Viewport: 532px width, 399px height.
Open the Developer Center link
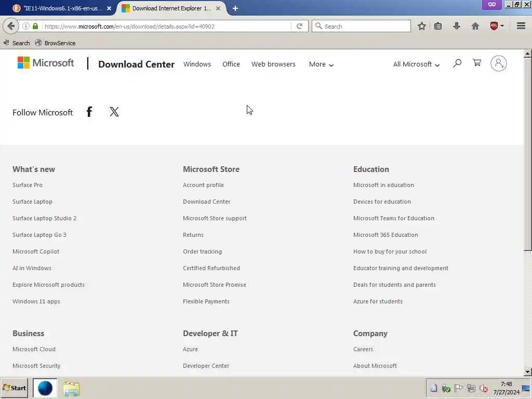[x=206, y=366]
